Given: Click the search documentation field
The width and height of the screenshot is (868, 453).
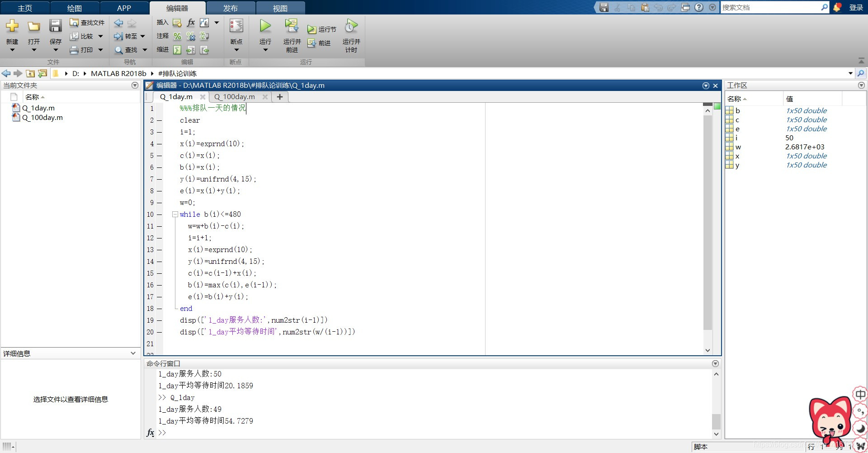Looking at the screenshot, I should pos(771,7).
